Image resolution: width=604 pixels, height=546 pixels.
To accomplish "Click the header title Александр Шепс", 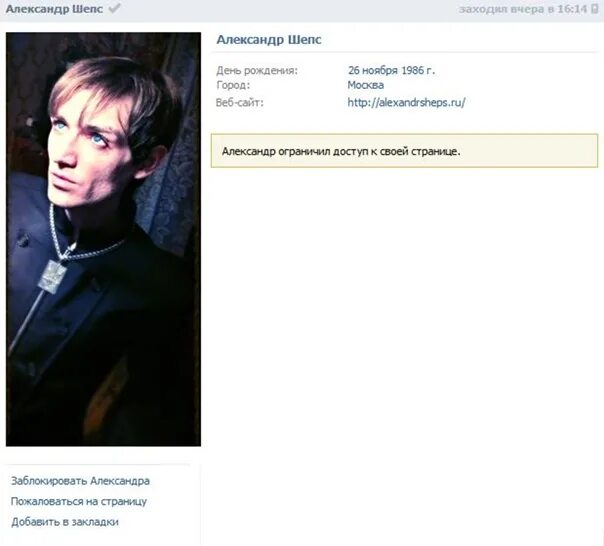I will 54,9.
